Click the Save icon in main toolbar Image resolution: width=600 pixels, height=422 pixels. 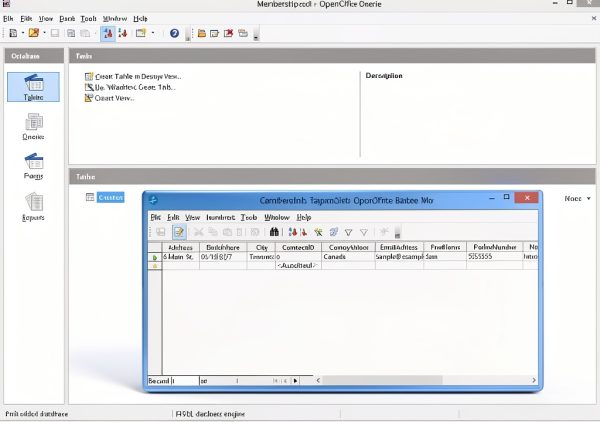click(55, 33)
